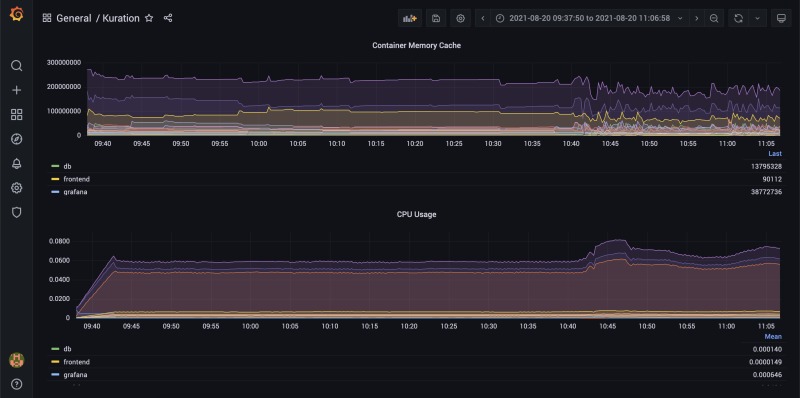Click the dashboard grid icon beside General
The height and width of the screenshot is (398, 800).
point(47,18)
